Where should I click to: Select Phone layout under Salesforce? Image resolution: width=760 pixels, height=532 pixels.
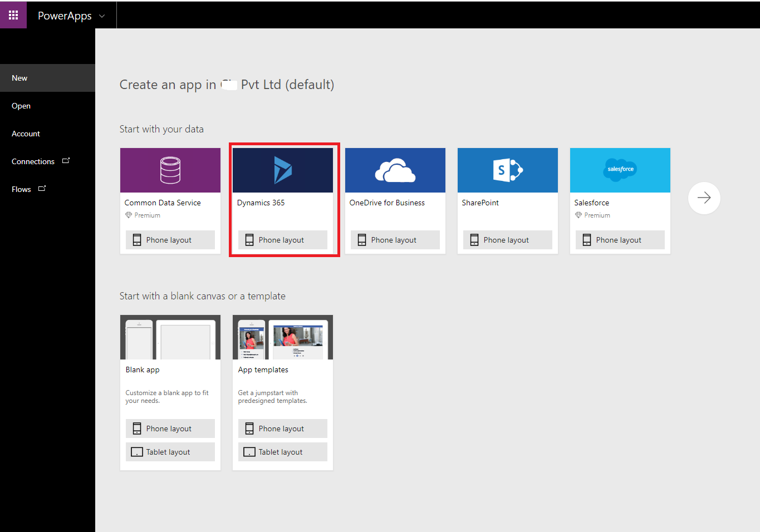pyautogui.click(x=620, y=239)
